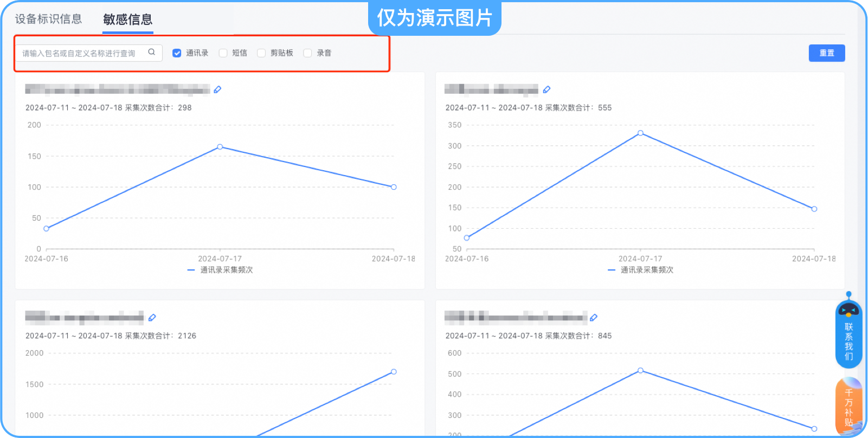
Task: Uncheck the 通讯录 checkbox
Action: tap(177, 53)
